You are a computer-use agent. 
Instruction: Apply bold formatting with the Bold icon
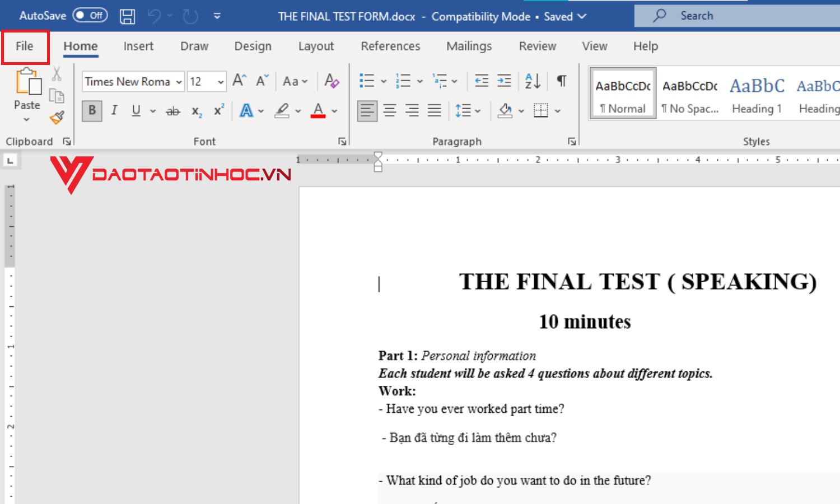click(x=91, y=110)
